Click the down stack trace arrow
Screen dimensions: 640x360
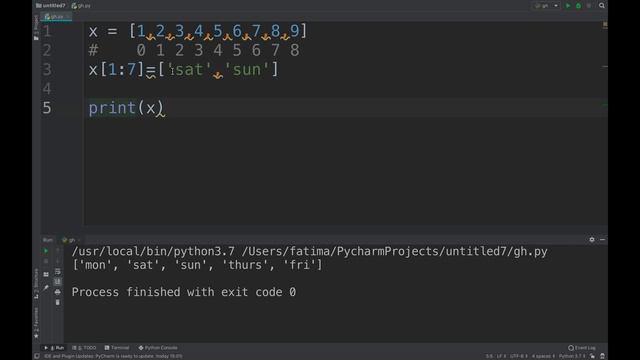[x=58, y=261]
